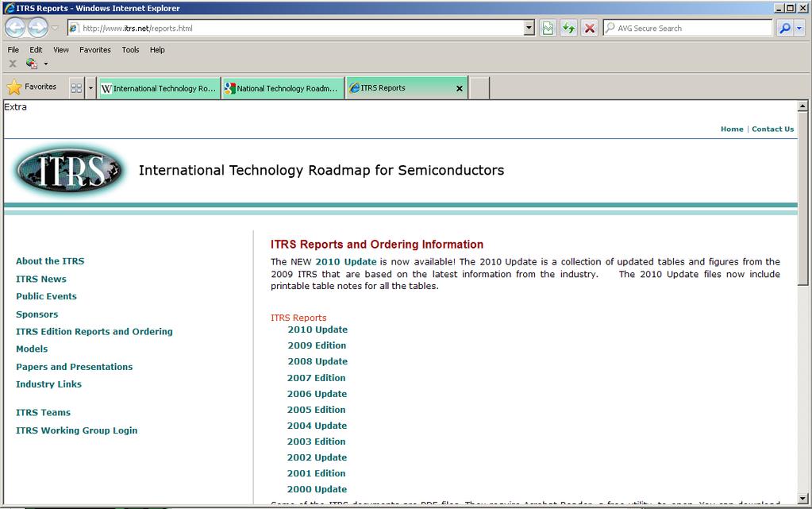Viewport: 812px width, 509px height.
Task: Show Quick Tabs thumbnail grid
Action: [x=76, y=88]
